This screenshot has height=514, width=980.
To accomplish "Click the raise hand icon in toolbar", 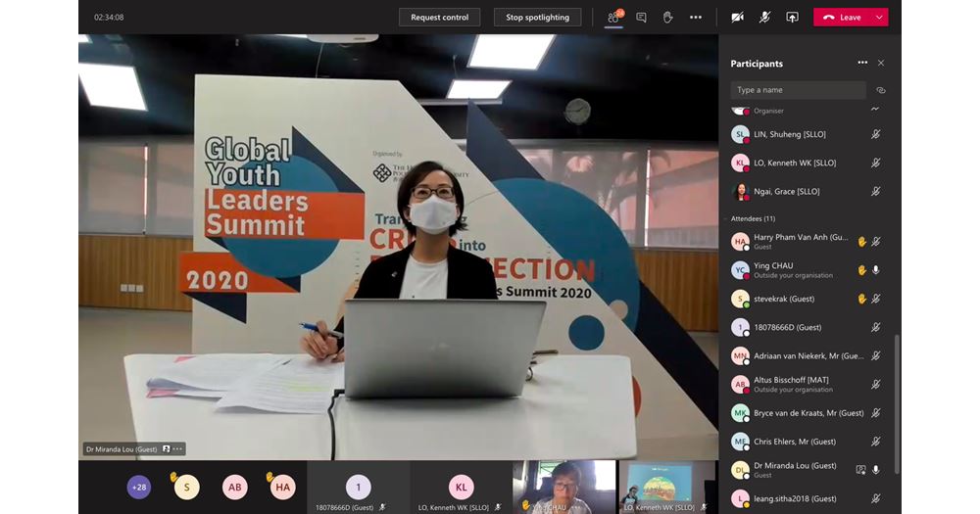I will (667, 18).
